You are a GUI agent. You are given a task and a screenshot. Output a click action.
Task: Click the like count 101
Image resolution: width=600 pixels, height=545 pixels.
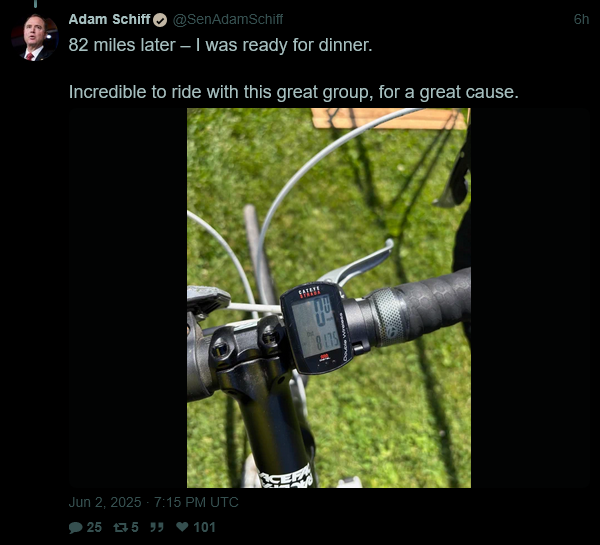(204, 527)
